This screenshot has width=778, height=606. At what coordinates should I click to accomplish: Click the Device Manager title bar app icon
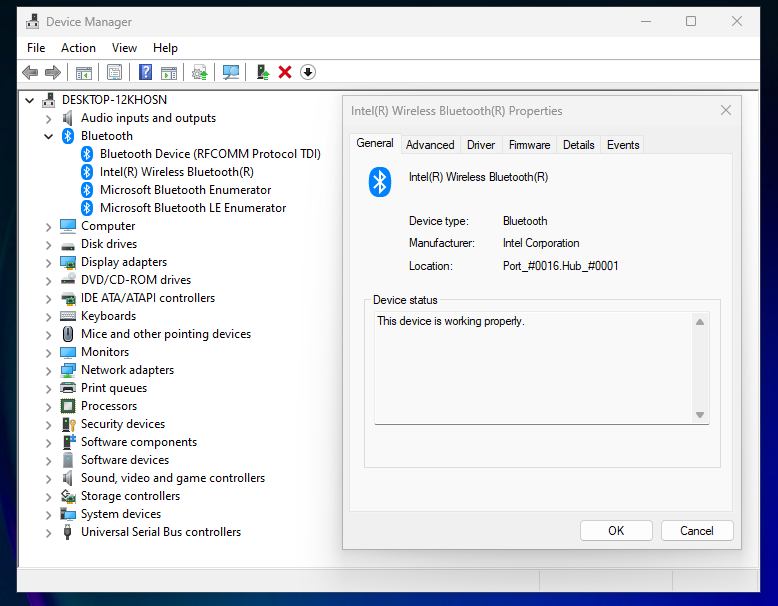click(33, 21)
